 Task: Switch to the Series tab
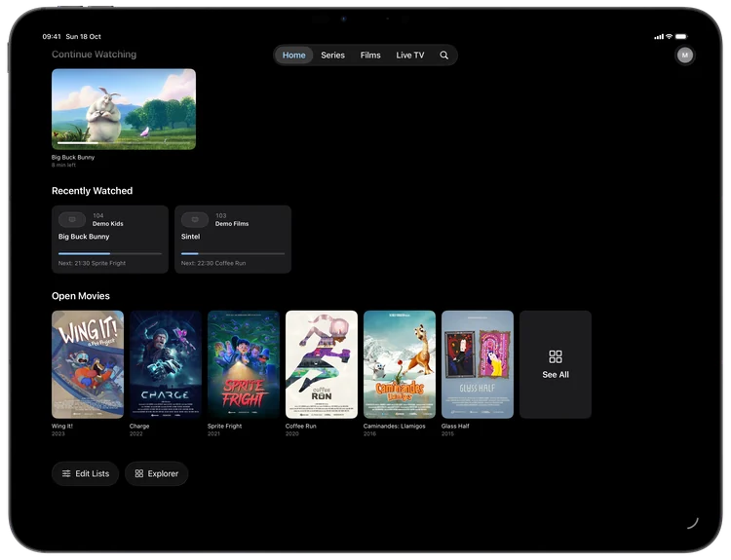[x=333, y=55]
